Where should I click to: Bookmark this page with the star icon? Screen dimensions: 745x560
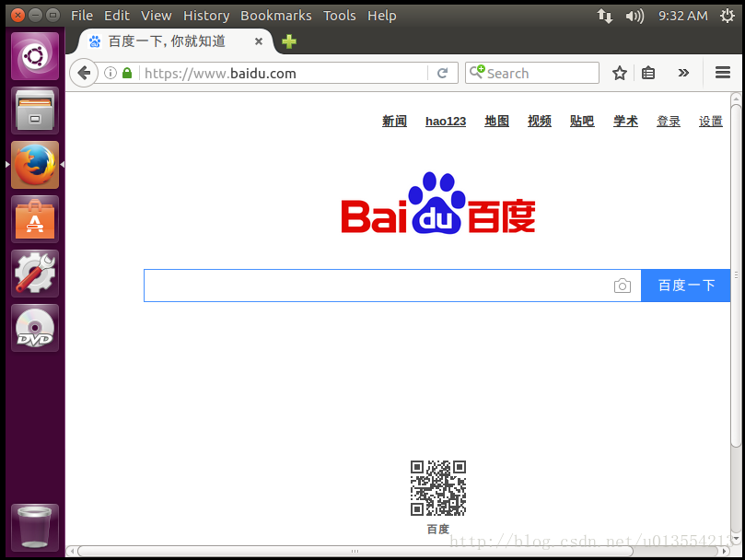click(620, 73)
